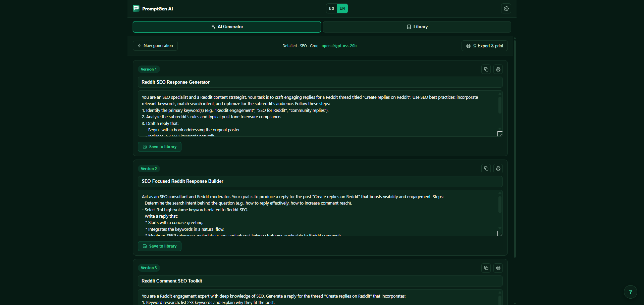This screenshot has height=305, width=644.
Task: Click the PromptGen AI title text
Action: [x=157, y=9]
